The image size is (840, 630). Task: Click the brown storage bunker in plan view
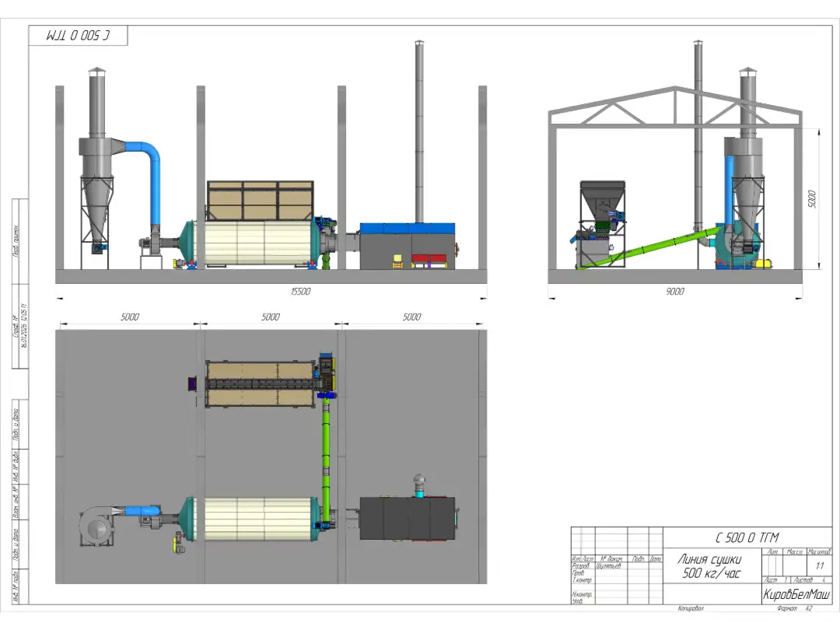[259, 383]
